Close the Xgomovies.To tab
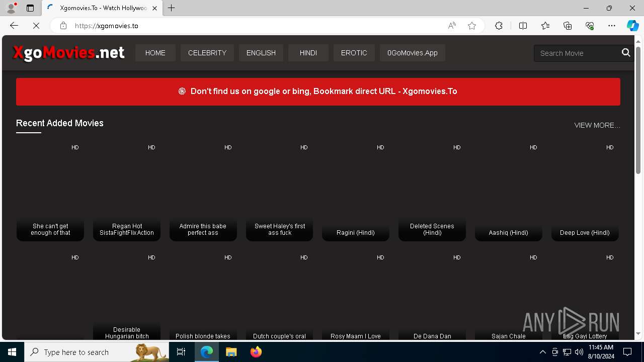The image size is (644, 362). click(154, 8)
